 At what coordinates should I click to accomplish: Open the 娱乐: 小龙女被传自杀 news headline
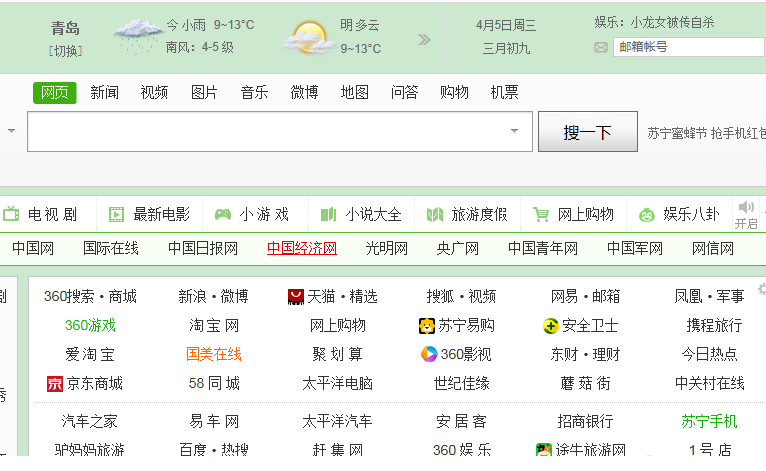[x=654, y=22]
